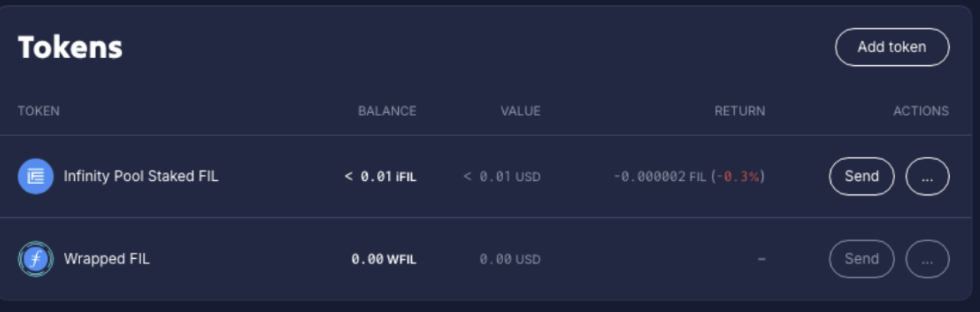This screenshot has height=312, width=980.
Task: Select the Infinity Pool Staked FIL name
Action: coord(141,176)
